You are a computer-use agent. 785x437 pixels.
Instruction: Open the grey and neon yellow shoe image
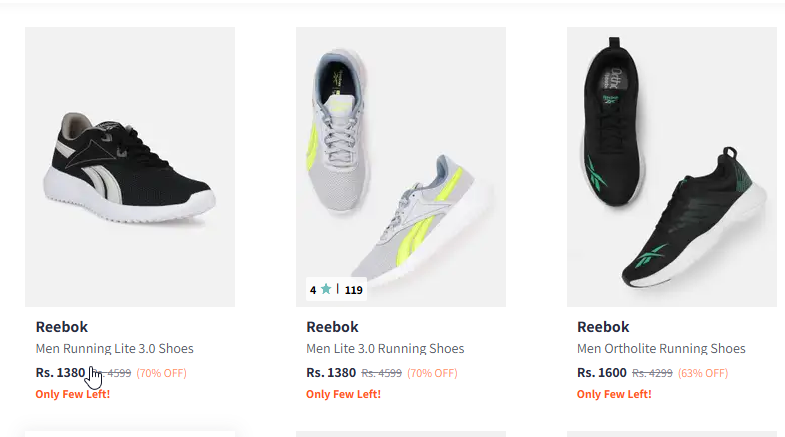pos(400,166)
